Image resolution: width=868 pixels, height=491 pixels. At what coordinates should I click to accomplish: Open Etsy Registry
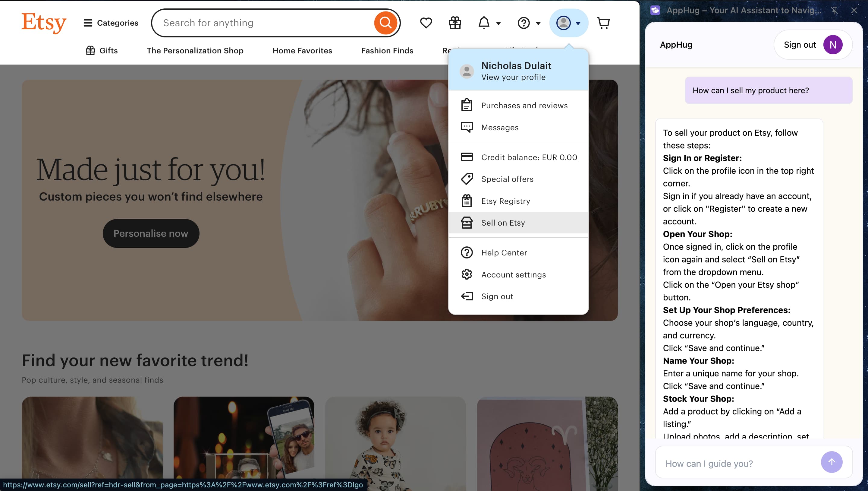point(519,201)
